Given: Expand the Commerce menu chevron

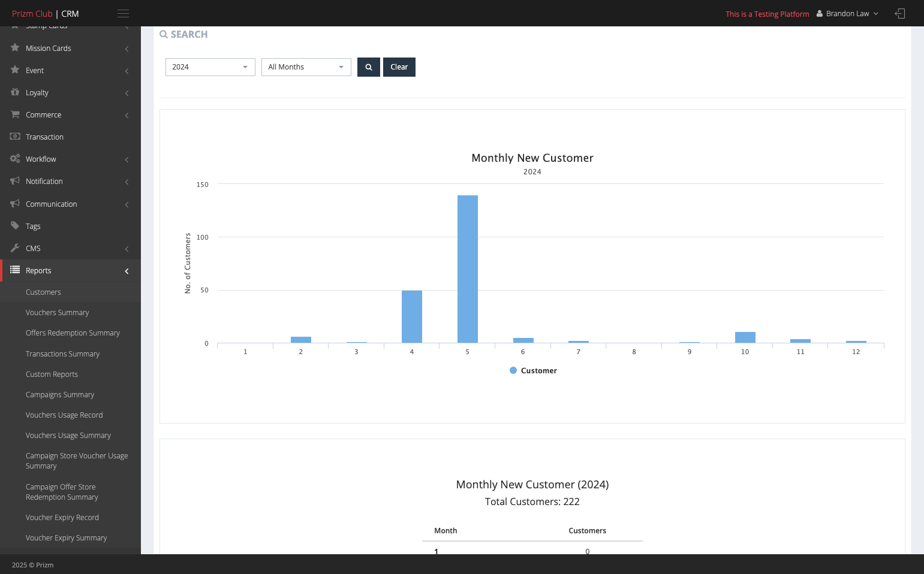Looking at the screenshot, I should coord(127,115).
